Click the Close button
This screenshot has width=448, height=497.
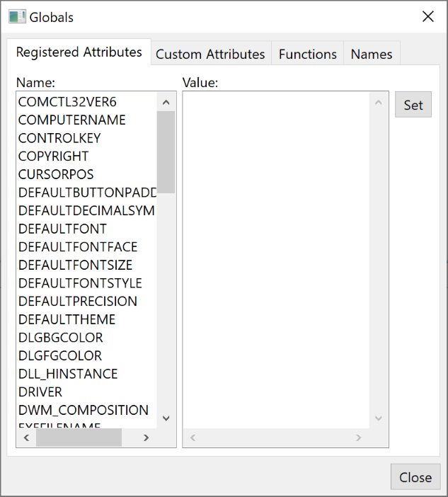click(415, 477)
